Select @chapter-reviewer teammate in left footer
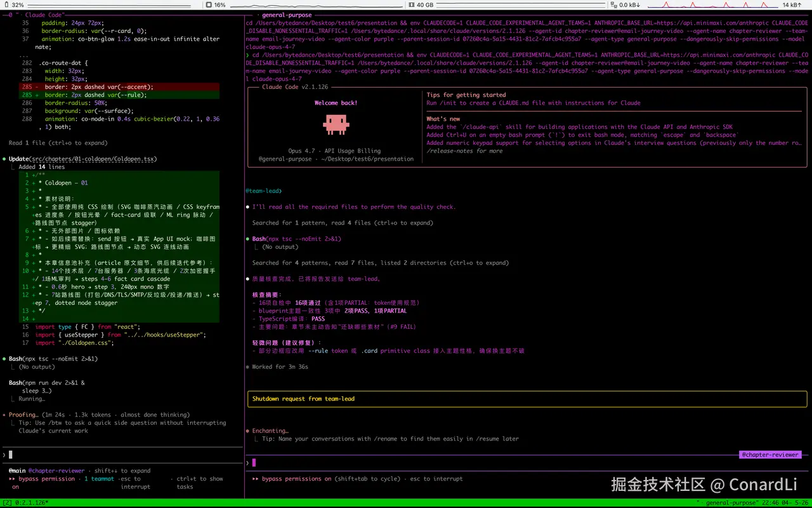This screenshot has height=508, width=812. (56, 471)
